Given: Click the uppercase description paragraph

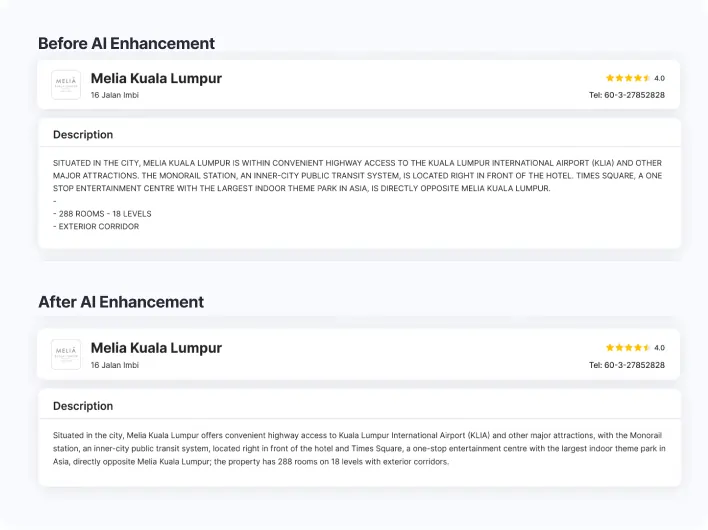Looking at the screenshot, I should (x=358, y=175).
